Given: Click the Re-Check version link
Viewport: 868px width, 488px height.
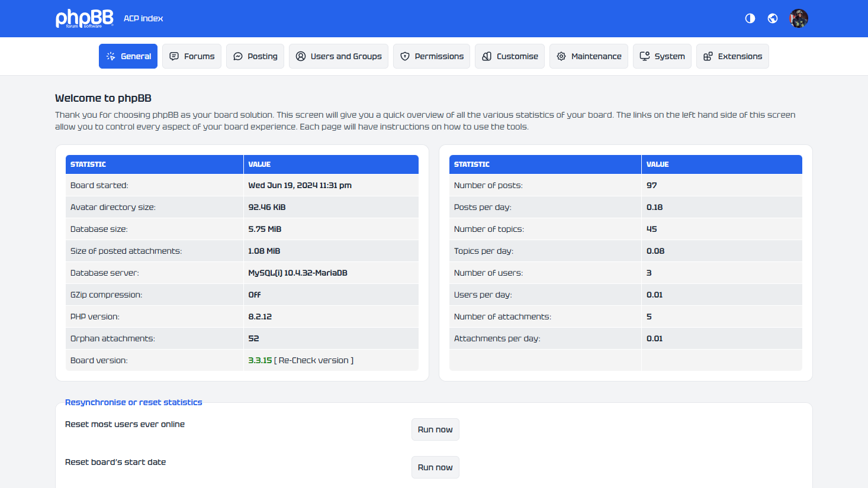Looking at the screenshot, I should (x=313, y=360).
